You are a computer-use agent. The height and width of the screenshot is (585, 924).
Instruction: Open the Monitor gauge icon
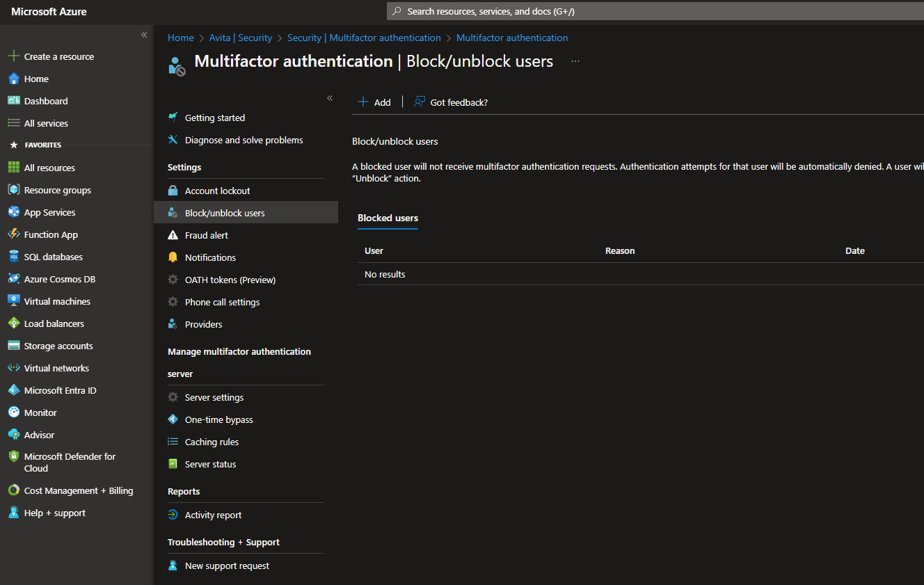click(x=13, y=412)
